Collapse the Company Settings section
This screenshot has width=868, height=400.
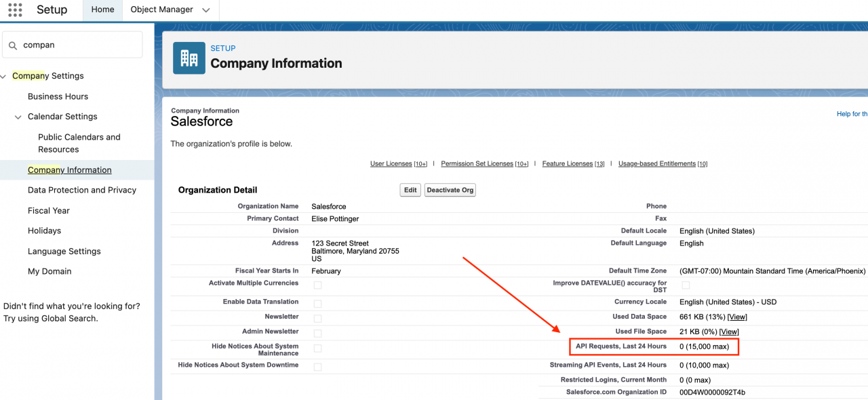(3, 75)
